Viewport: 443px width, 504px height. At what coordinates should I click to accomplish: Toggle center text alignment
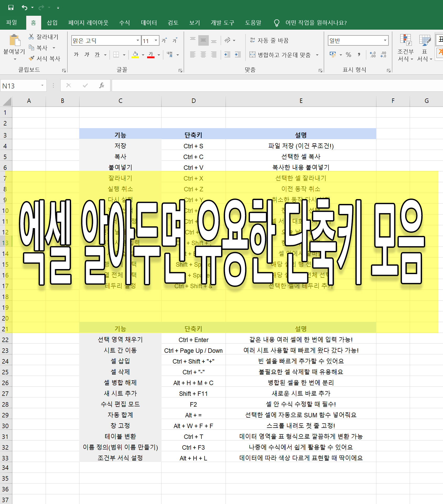203,55
